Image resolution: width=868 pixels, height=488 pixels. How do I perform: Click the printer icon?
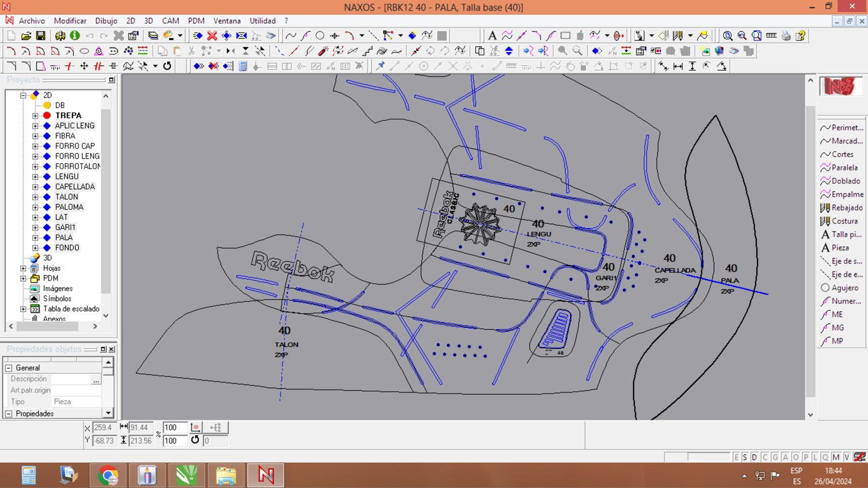click(786, 36)
